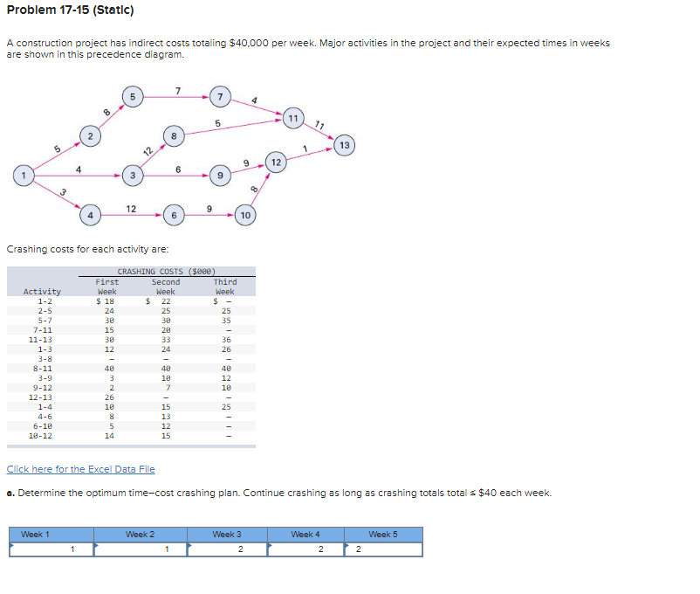The width and height of the screenshot is (700, 594).
Task: Click node 2 in the precedence diagram
Action: [x=90, y=136]
